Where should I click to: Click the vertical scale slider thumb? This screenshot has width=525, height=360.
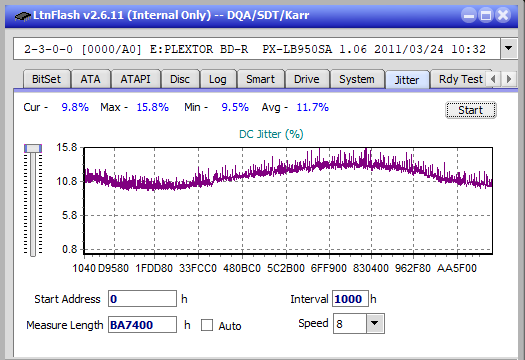pyautogui.click(x=33, y=148)
